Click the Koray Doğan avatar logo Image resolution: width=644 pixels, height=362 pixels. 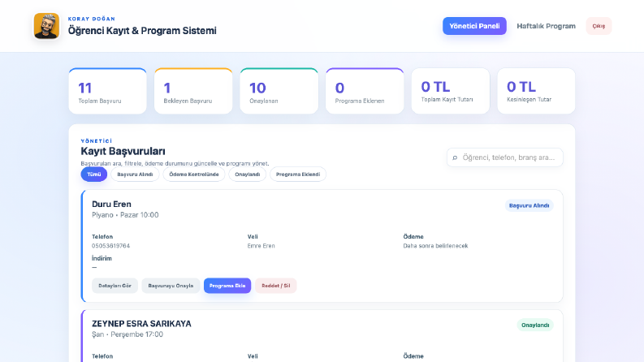point(46,26)
